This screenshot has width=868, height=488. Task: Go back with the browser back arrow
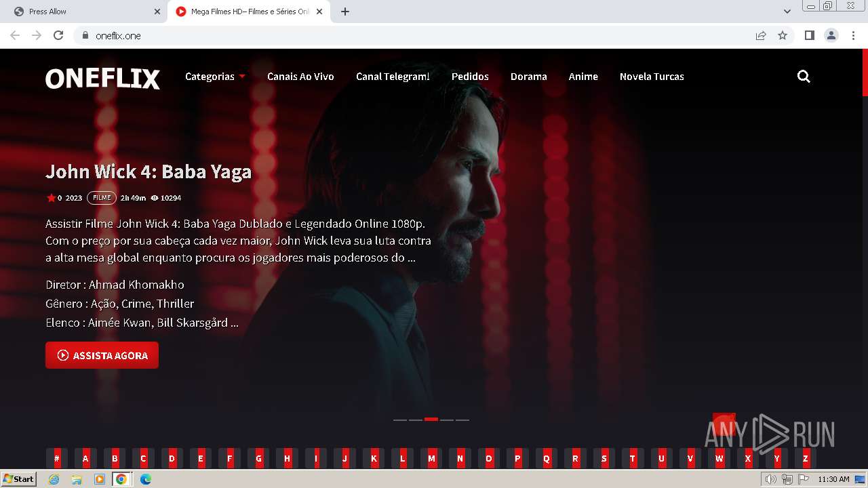15,35
